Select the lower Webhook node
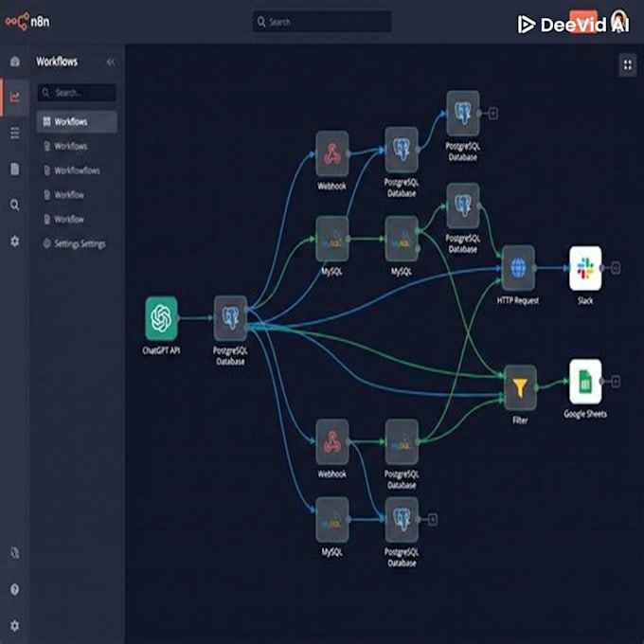 (x=332, y=442)
